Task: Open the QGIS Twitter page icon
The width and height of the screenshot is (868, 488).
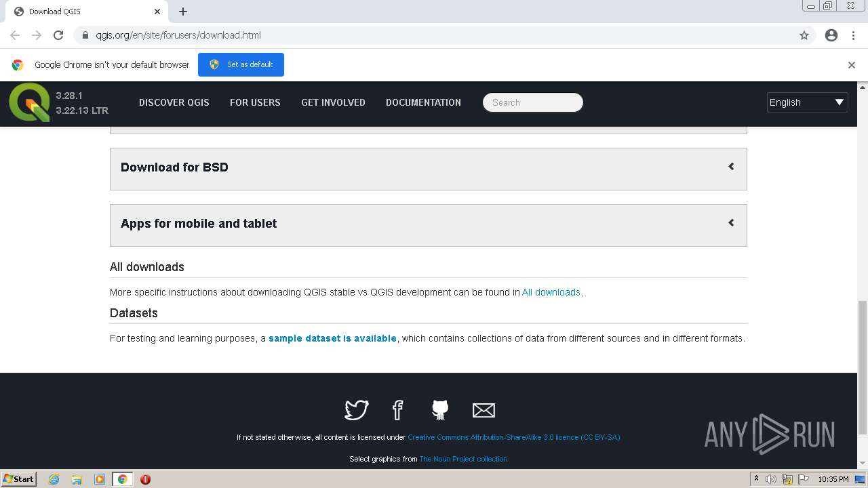Action: 357,409
